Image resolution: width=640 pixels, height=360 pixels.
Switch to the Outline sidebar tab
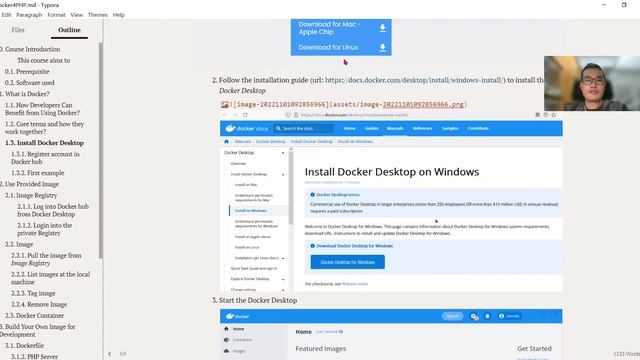tap(69, 30)
